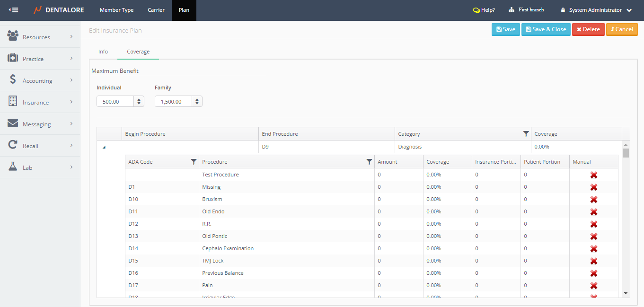This screenshot has width=644, height=307.
Task: Open the ADA Code column filter
Action: click(x=193, y=162)
